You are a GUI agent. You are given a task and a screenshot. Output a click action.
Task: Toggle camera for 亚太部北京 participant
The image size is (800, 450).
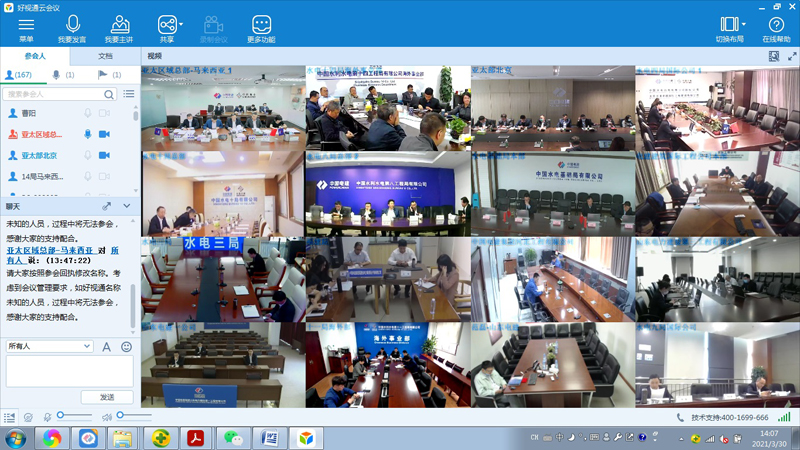[104, 155]
